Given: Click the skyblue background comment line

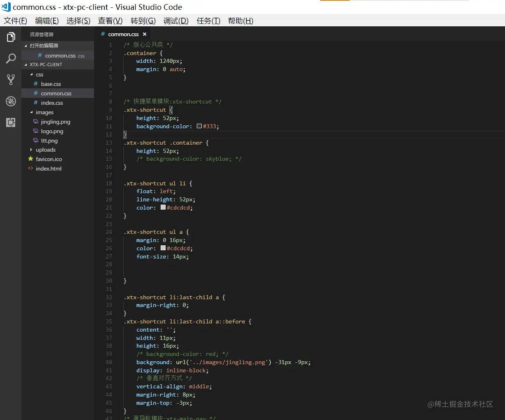Looking at the screenshot, I should [x=189, y=159].
